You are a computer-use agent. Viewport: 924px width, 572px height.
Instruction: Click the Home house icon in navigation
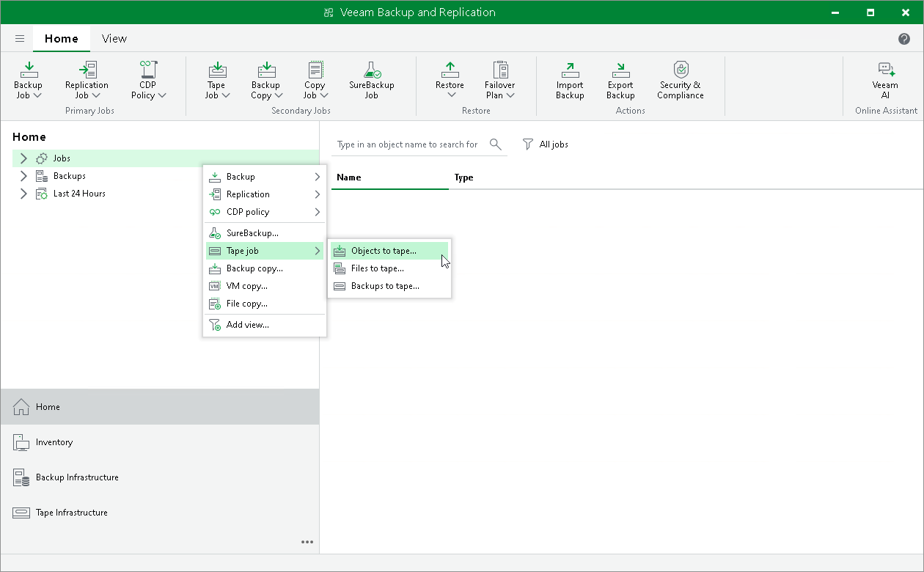(x=21, y=407)
